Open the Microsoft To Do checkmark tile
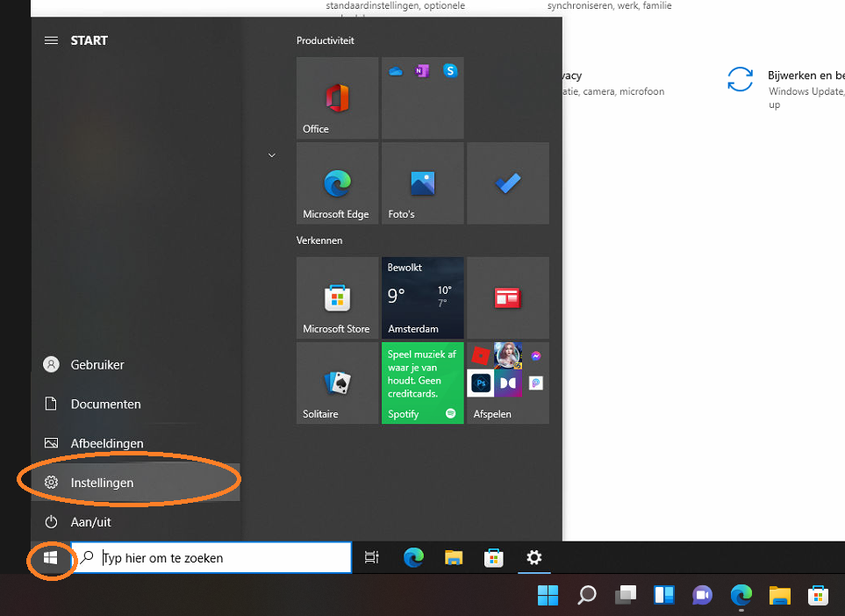Viewport: 845px width, 616px height. coord(507,183)
